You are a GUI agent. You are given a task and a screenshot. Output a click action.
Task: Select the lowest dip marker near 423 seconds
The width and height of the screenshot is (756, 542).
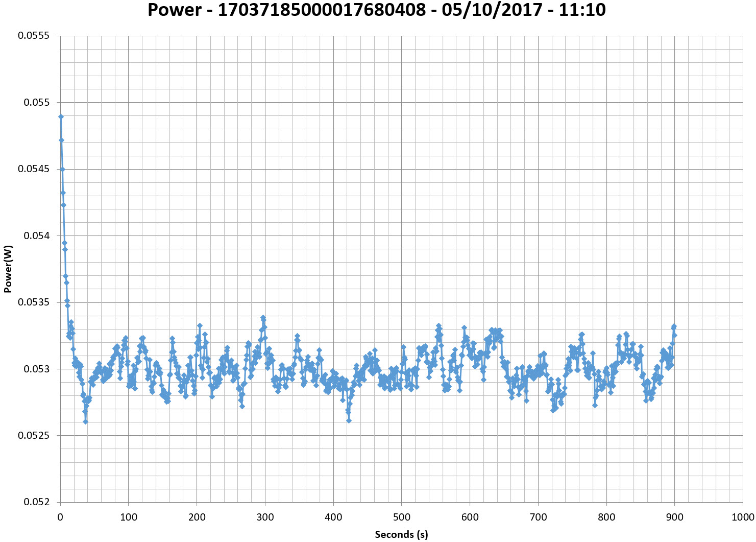click(x=349, y=420)
